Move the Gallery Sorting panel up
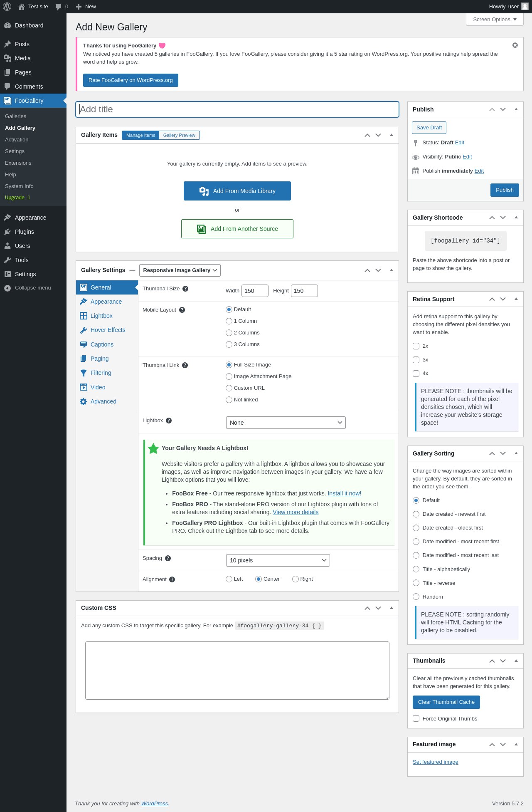 492,453
